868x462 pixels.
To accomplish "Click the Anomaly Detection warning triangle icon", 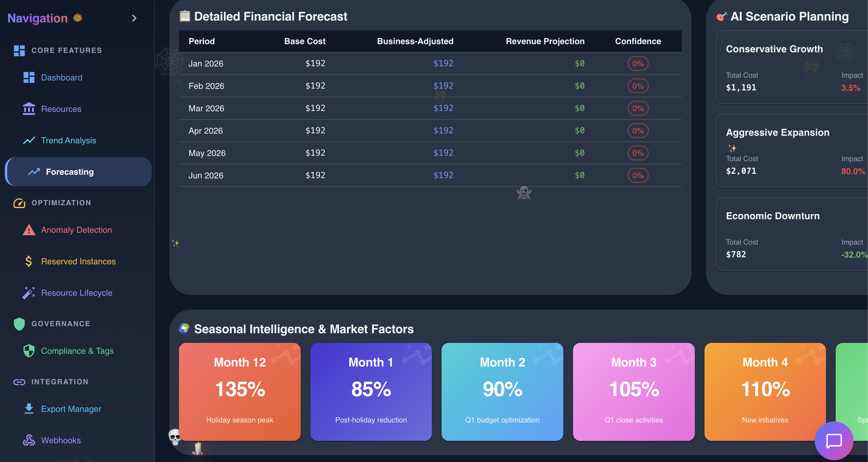I will 29,230.
